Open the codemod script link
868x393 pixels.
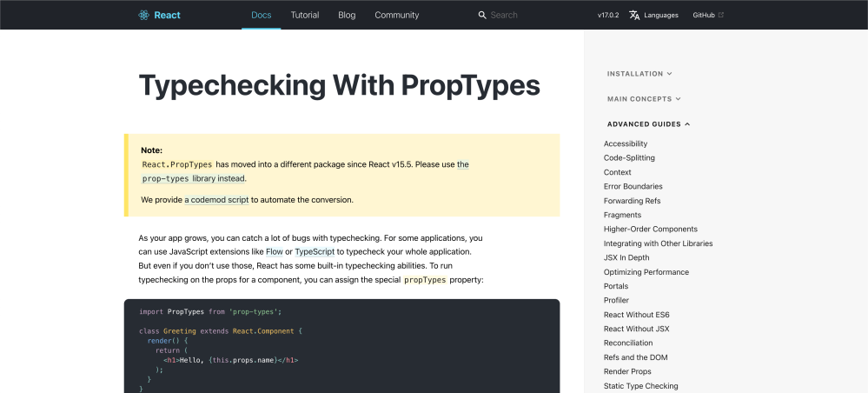pos(216,200)
